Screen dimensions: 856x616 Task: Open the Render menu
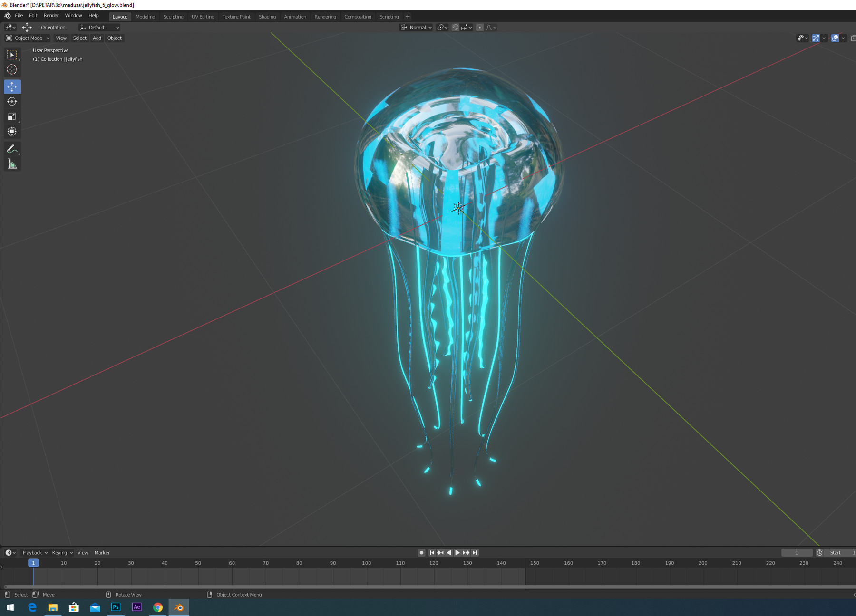51,15
